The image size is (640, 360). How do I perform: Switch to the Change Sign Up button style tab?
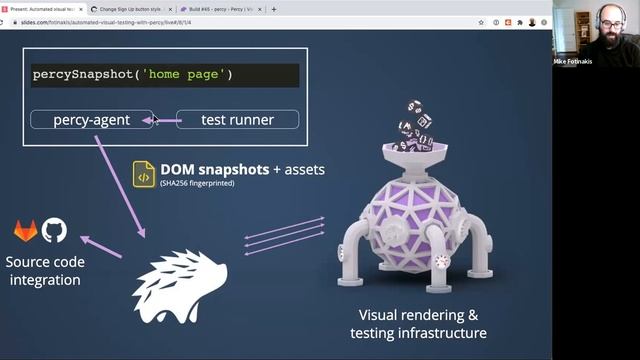131,9
